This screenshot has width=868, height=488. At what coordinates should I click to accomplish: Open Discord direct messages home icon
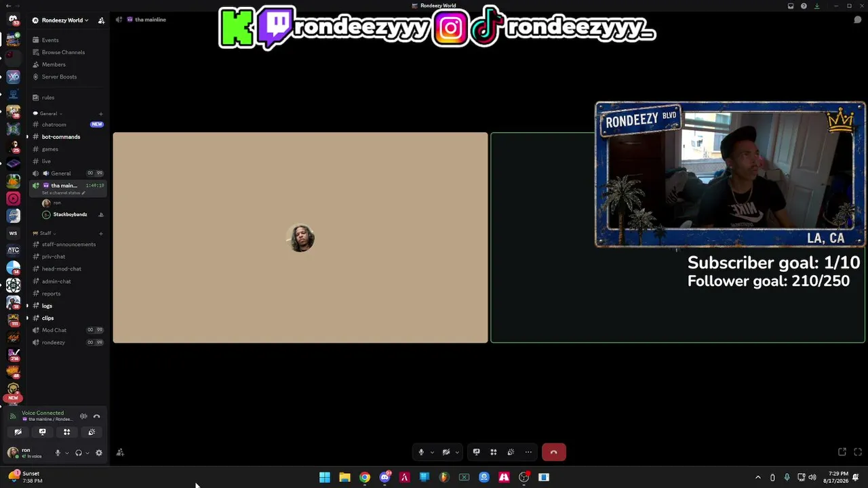tap(13, 20)
